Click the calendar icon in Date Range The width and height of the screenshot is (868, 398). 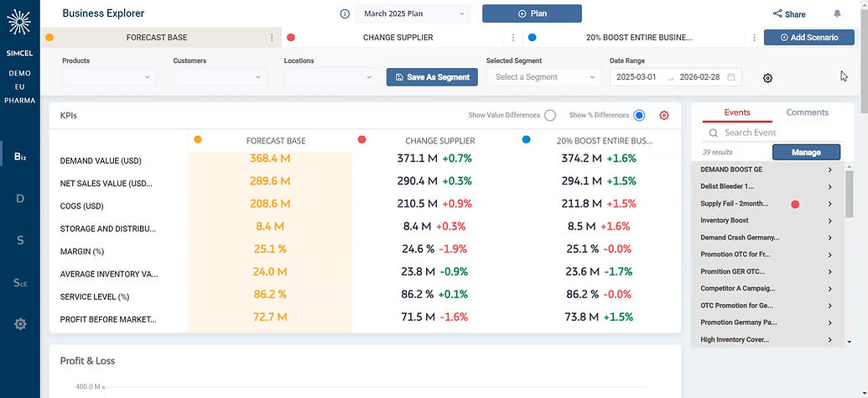730,77
